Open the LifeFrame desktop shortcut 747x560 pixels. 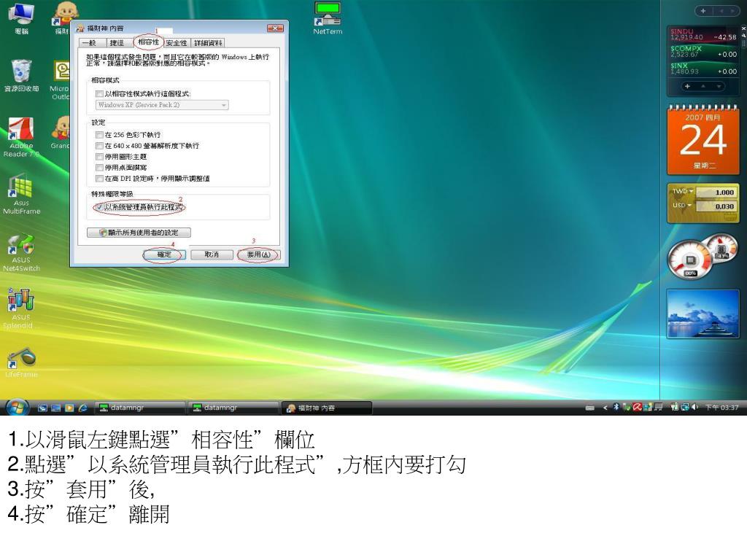21,363
